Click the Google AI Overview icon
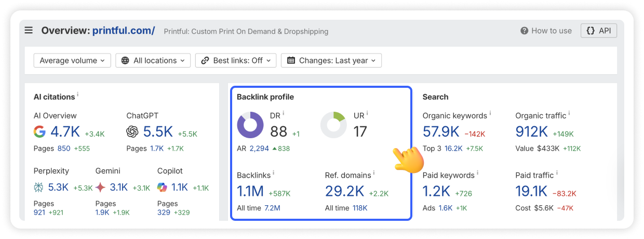Screen dimensions: 644x239 point(39,132)
